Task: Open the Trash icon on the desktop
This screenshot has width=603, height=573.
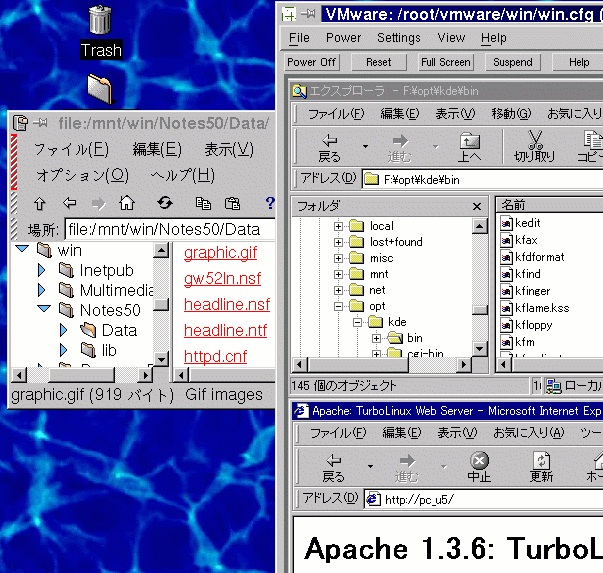Action: click(x=100, y=20)
